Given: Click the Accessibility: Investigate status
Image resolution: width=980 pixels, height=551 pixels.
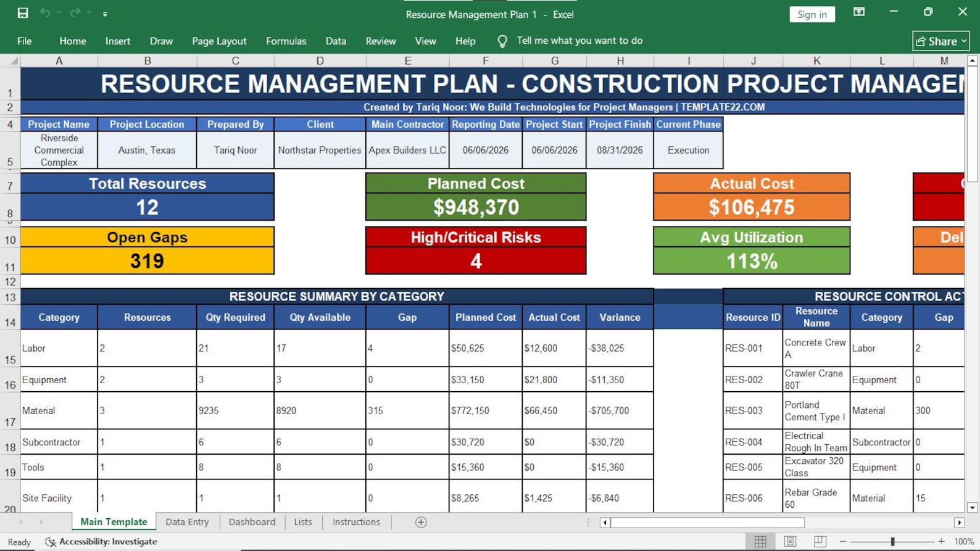Looking at the screenshot, I should coord(101,542).
